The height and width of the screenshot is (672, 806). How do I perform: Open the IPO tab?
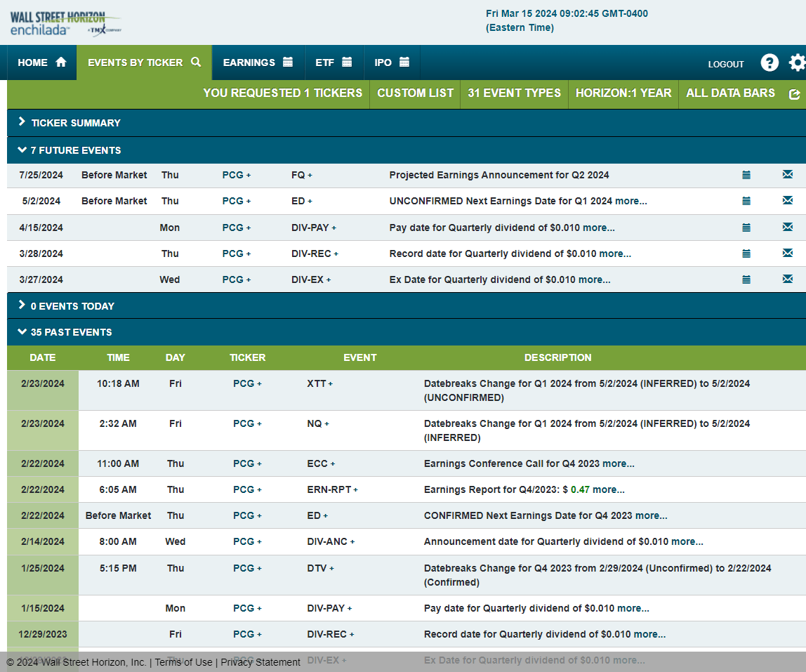[x=391, y=62]
